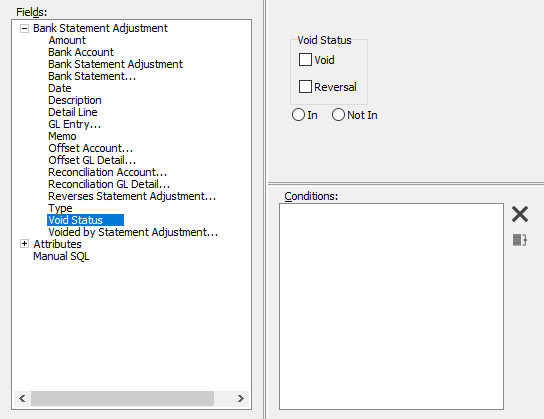This screenshot has height=419, width=544.
Task: Select the Type field
Action: 60,208
